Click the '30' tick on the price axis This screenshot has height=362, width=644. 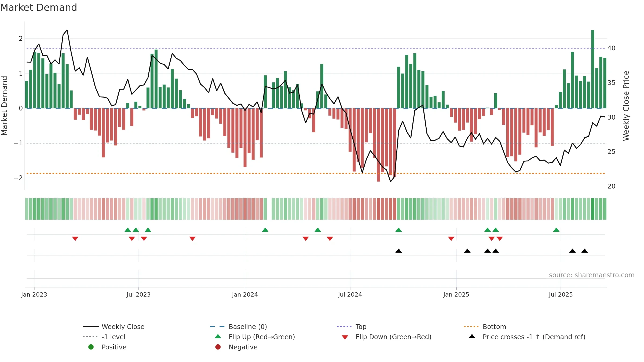(x=611, y=117)
